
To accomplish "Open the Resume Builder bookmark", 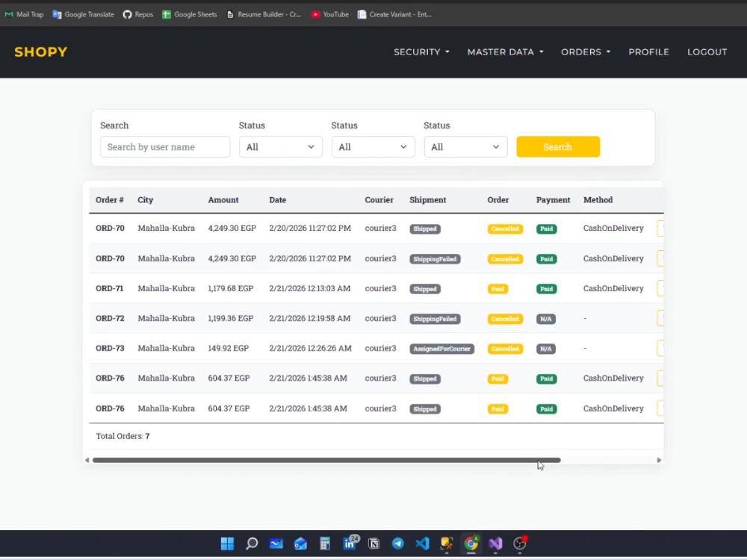I will tap(264, 14).
